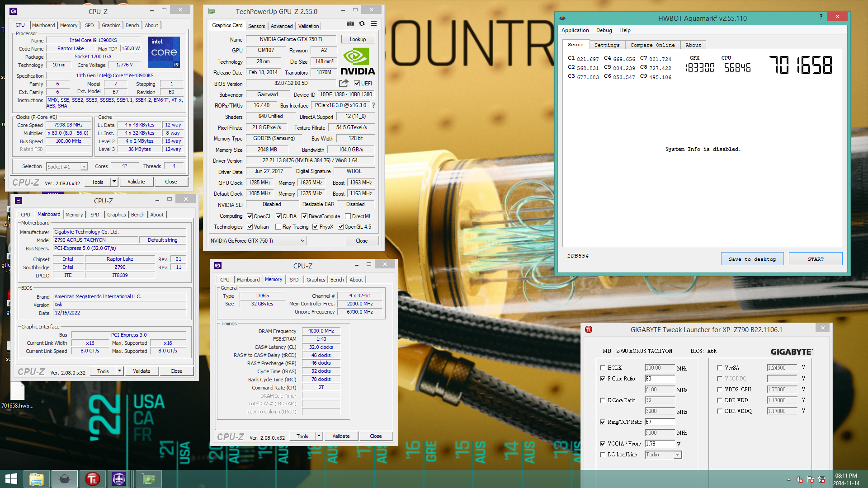Viewport: 868px width, 488px height.
Task: Open Settings tab in Aquamark
Action: [607, 45]
